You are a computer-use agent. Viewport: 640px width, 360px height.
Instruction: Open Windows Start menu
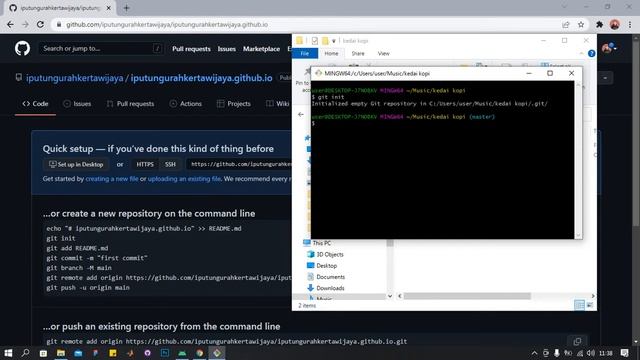(8, 353)
